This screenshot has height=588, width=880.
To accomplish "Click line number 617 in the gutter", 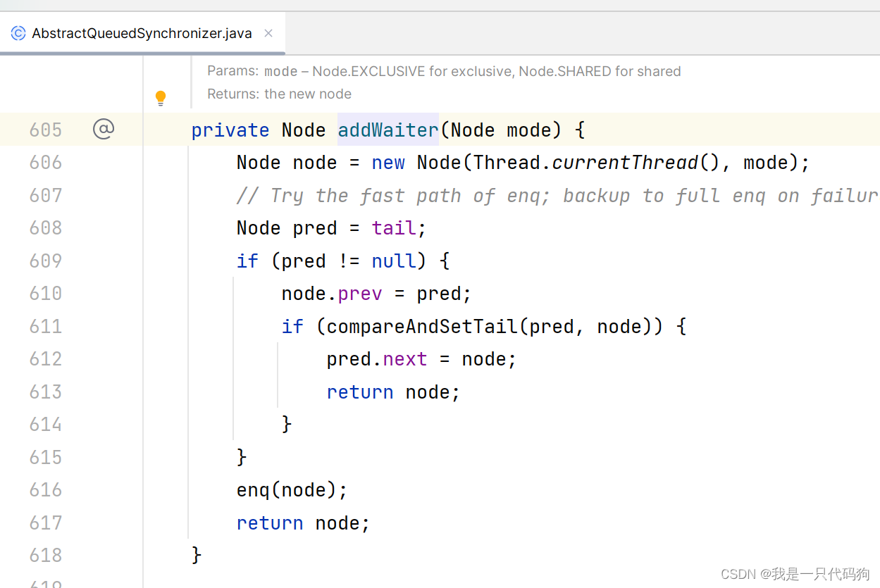I will 45,523.
